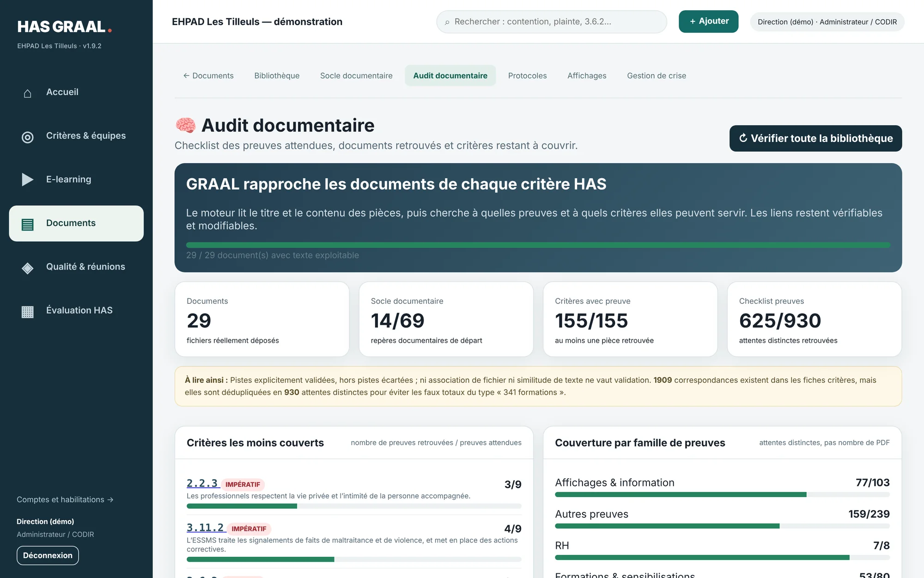Viewport: 924px width, 578px height.
Task: Click the Déconnexion button
Action: (48, 555)
